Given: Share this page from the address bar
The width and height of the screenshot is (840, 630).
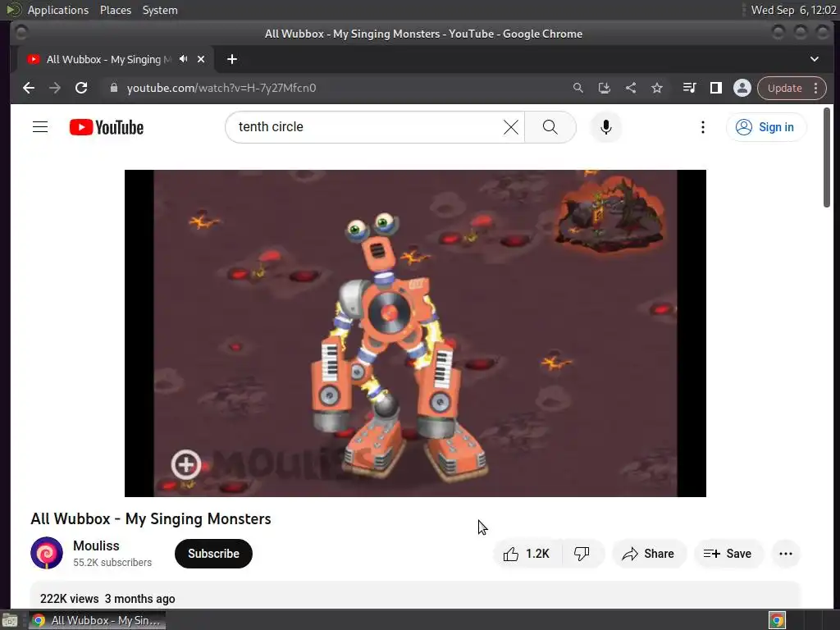Looking at the screenshot, I should [631, 88].
